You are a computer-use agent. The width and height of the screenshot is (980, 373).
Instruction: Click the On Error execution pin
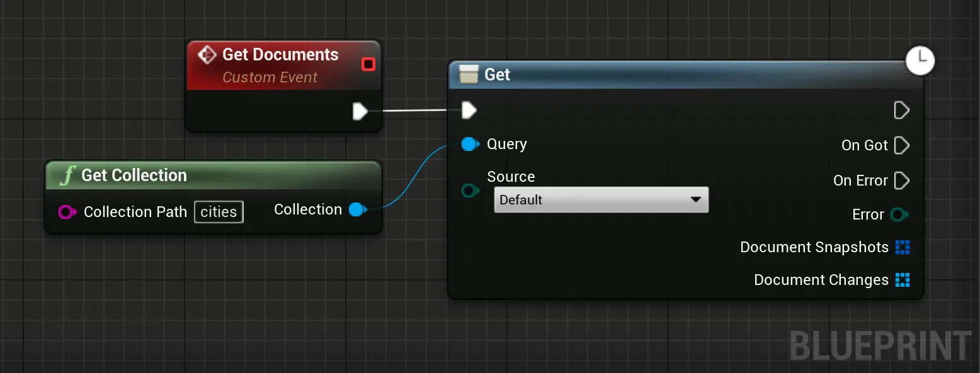[902, 181]
